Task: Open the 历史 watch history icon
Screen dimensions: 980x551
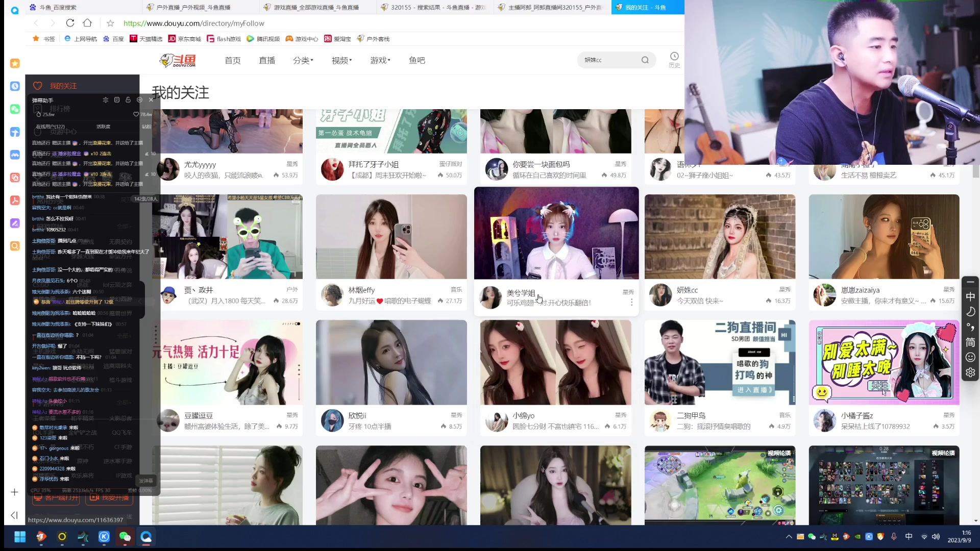Action: 674,60
